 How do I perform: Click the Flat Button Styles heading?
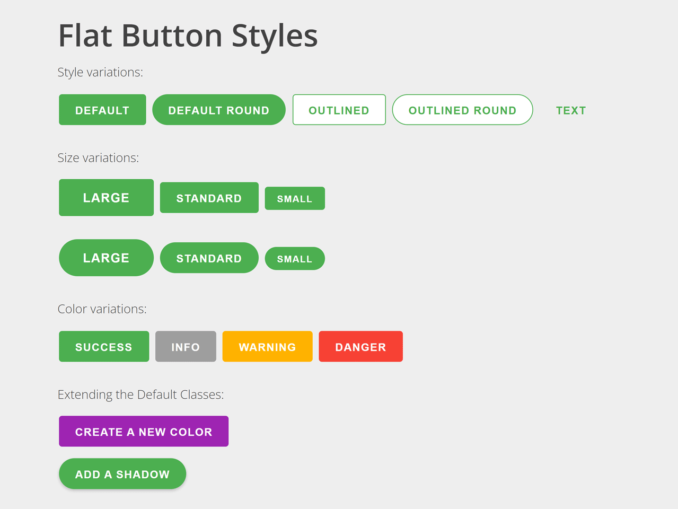coord(188,35)
